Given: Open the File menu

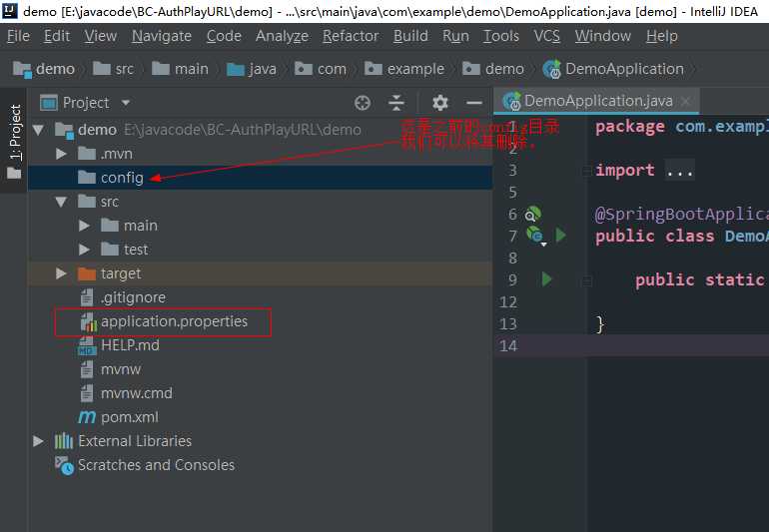Looking at the screenshot, I should click(18, 36).
